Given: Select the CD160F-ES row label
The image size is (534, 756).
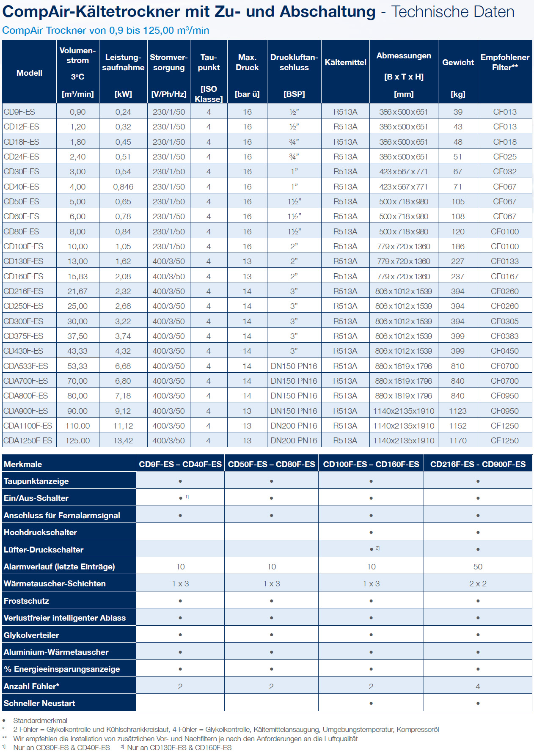Looking at the screenshot, I should pos(24,276).
